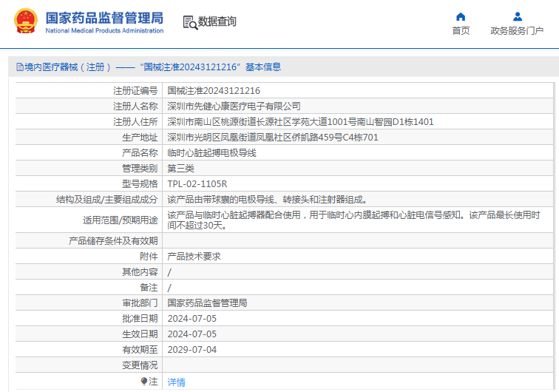The width and height of the screenshot is (559, 392).
Task: Click the 生效日期 row label
Action: click(x=140, y=334)
